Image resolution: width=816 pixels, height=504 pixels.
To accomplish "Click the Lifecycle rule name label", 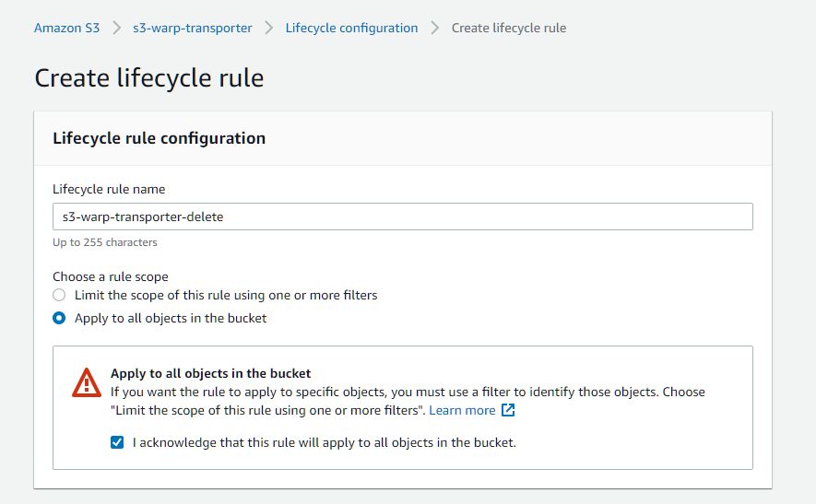I will point(109,189).
